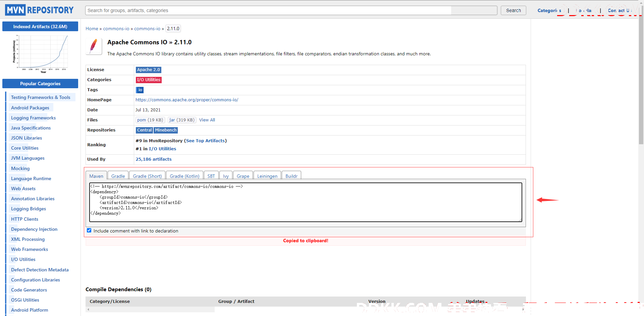Click the MVN Repository logo
This screenshot has height=316, width=644.
click(39, 10)
